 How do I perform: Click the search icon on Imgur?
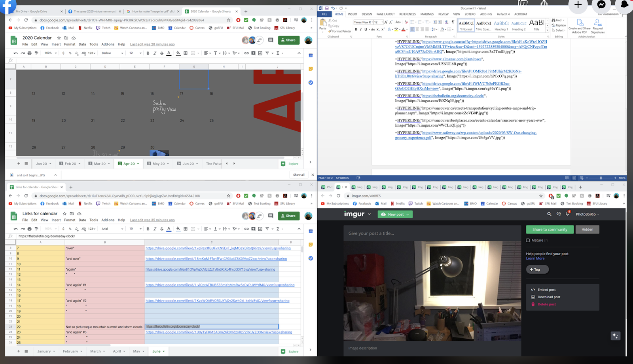point(549,214)
